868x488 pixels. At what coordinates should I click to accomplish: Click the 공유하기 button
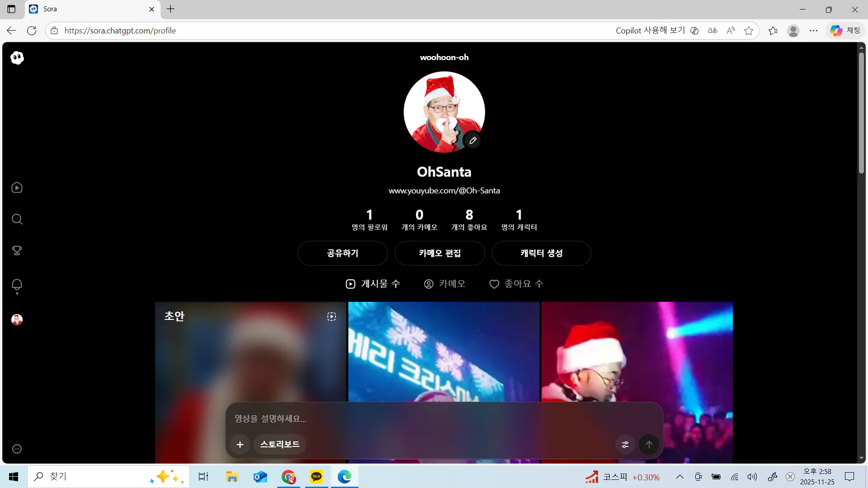343,253
